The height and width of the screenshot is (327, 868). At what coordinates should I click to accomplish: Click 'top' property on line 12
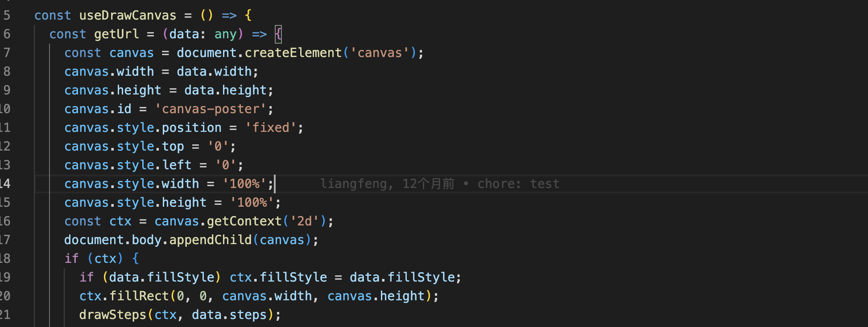tap(173, 147)
